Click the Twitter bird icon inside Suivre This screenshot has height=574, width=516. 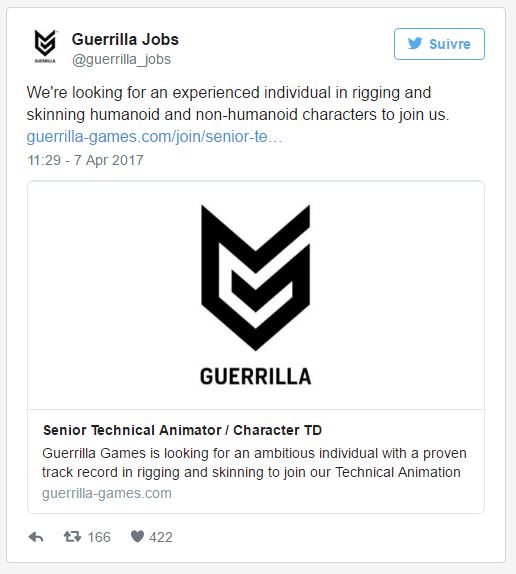(415, 44)
